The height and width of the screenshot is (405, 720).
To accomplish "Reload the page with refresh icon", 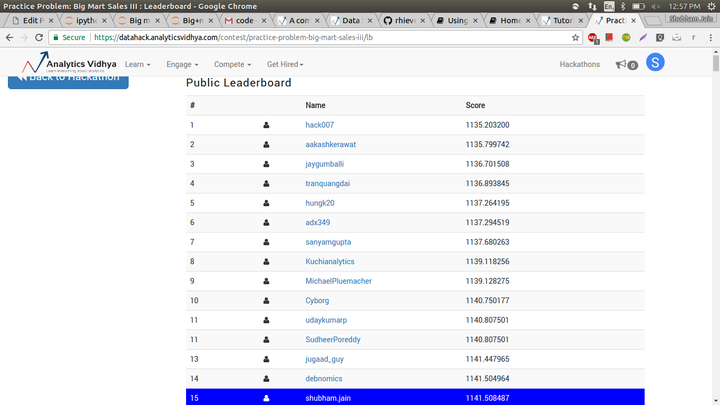I will point(39,38).
